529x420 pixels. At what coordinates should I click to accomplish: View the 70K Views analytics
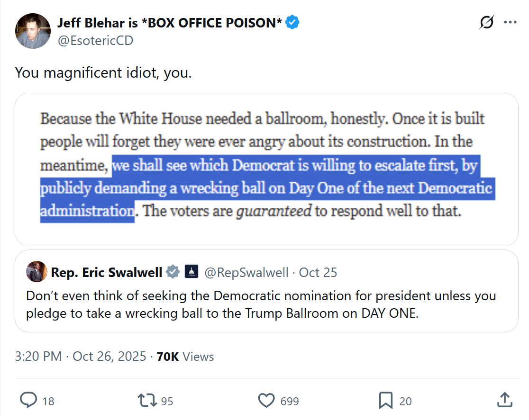coord(185,356)
